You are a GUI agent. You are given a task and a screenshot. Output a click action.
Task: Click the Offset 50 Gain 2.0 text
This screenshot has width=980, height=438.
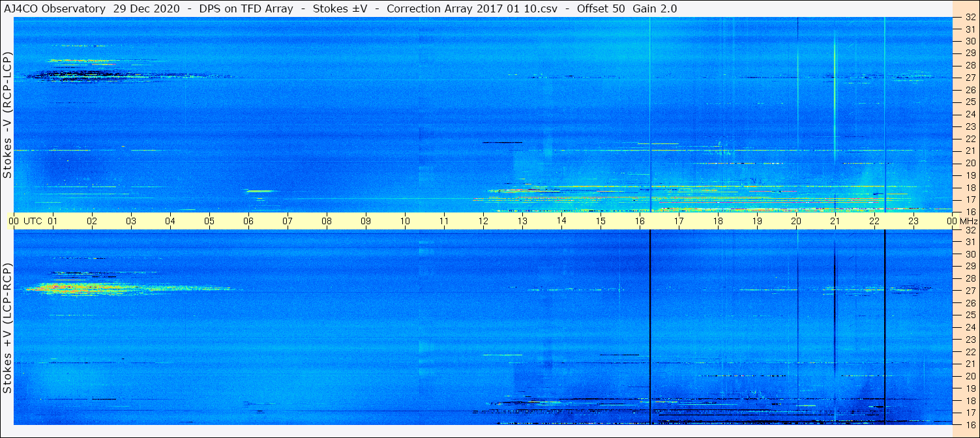point(627,8)
